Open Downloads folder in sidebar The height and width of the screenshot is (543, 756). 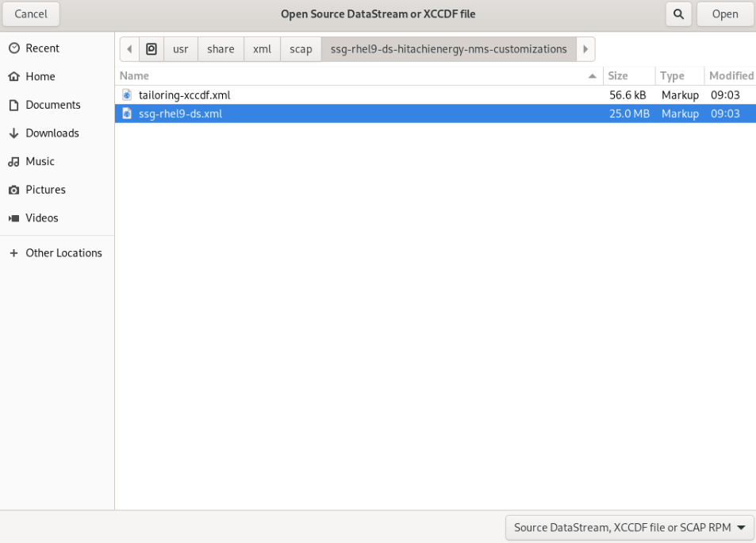click(52, 133)
